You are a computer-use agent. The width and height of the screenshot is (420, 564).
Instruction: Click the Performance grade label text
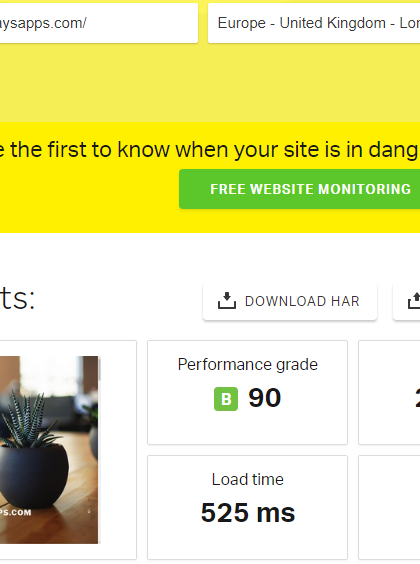pyautogui.click(x=248, y=364)
